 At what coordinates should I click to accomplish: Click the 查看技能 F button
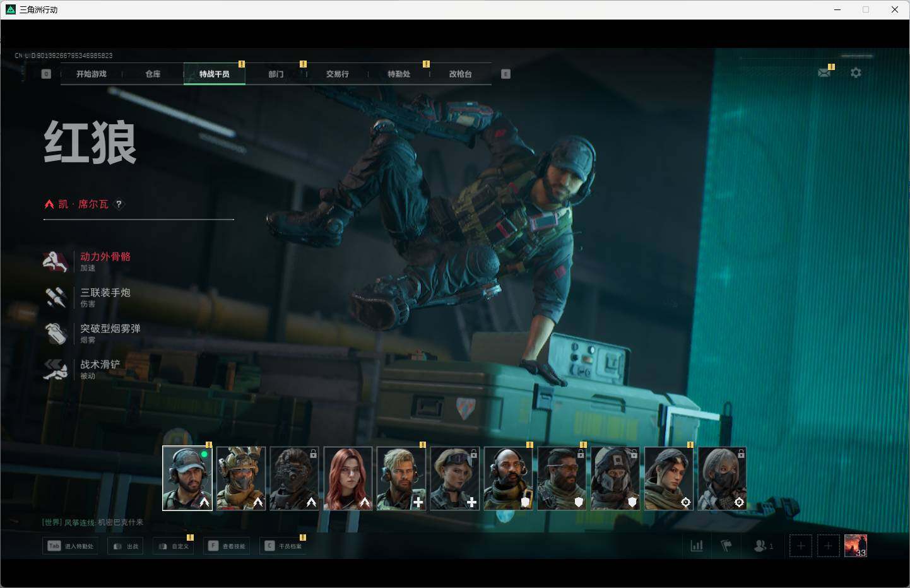(227, 546)
